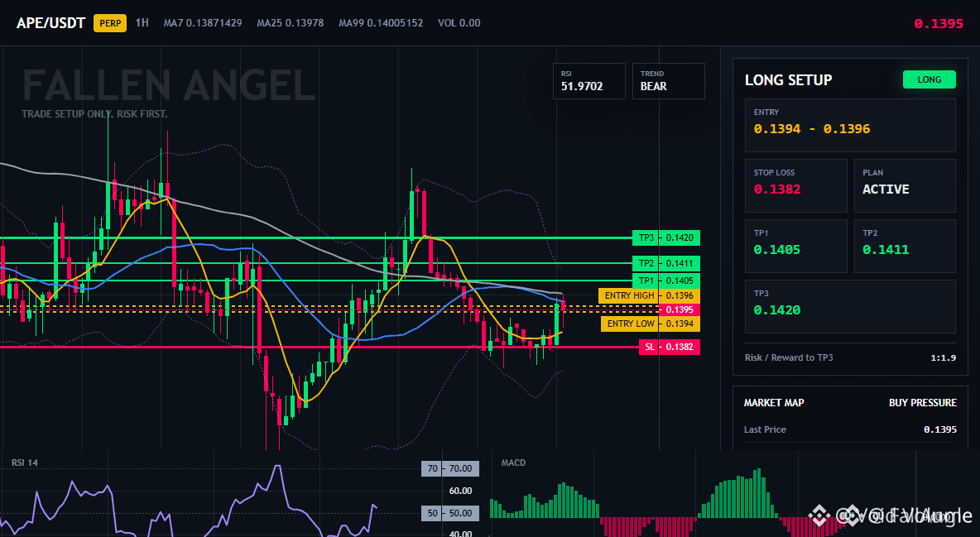Click the MARKET MAP heading
The height and width of the screenshot is (537, 980).
(774, 403)
